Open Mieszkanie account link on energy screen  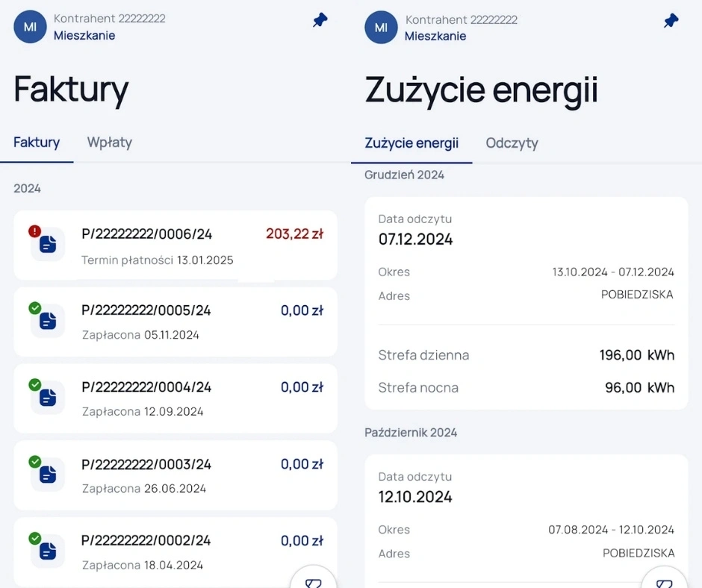(435, 36)
